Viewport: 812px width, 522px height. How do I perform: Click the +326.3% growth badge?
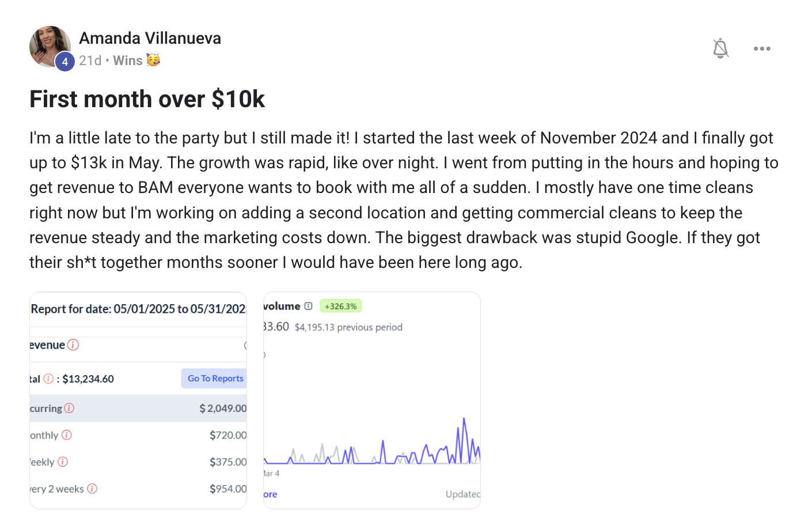pyautogui.click(x=340, y=307)
